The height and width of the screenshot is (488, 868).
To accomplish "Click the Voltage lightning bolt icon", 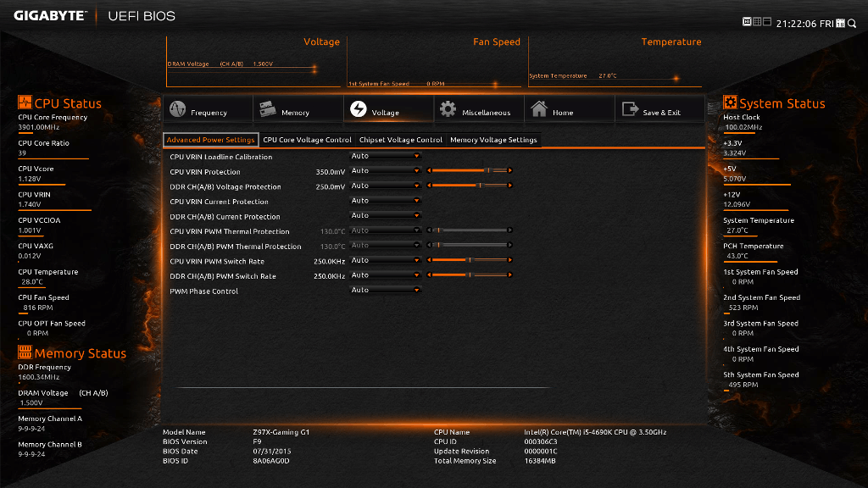I will (359, 109).
